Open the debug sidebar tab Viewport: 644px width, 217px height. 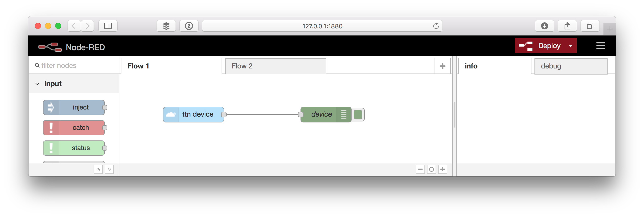click(x=571, y=66)
